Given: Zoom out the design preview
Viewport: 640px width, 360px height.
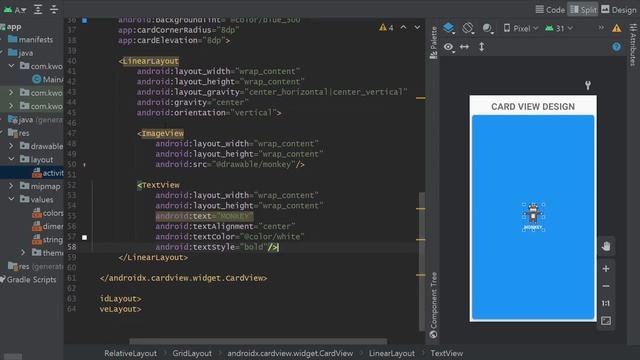Looking at the screenshot, I should [606, 286].
